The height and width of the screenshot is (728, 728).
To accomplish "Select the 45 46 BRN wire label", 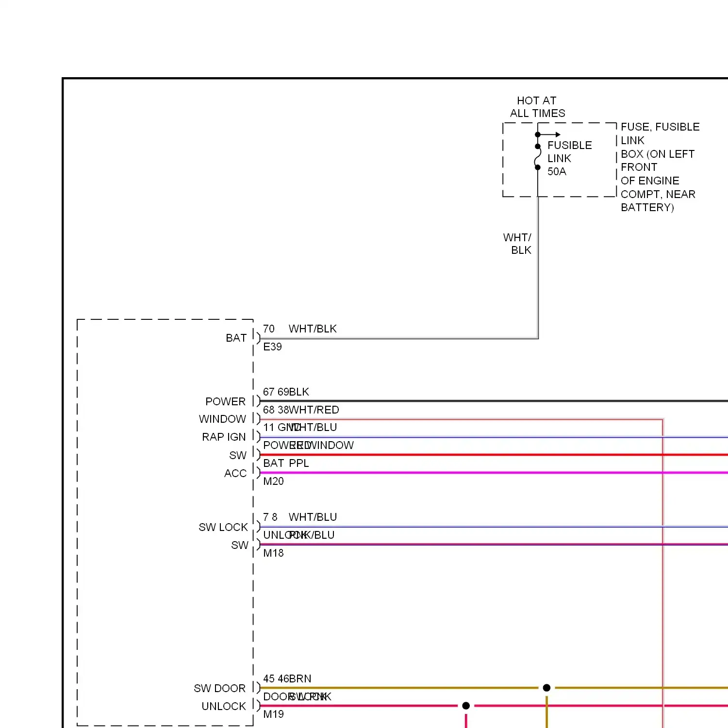I will 287,678.
